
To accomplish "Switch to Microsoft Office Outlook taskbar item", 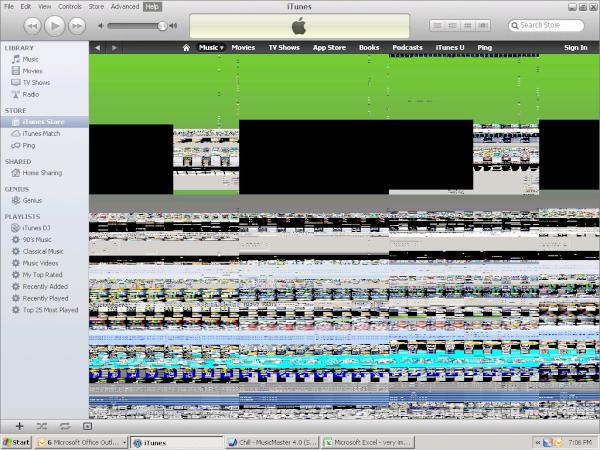I will 82,443.
